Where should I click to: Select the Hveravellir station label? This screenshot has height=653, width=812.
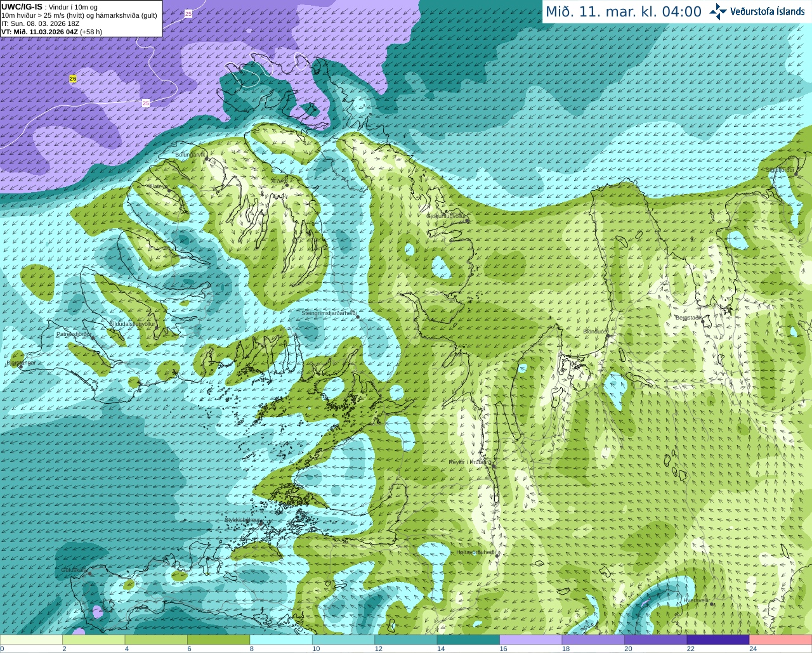click(697, 600)
